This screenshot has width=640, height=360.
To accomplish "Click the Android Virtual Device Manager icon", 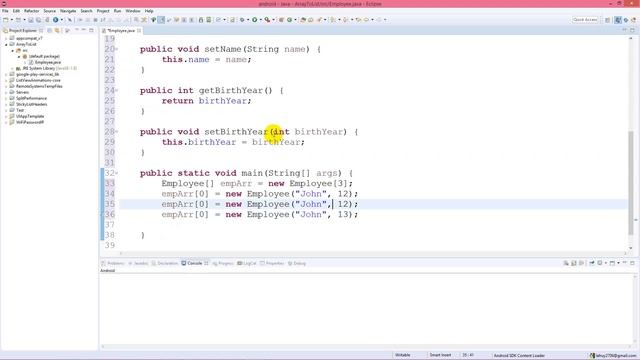I will 209,20.
